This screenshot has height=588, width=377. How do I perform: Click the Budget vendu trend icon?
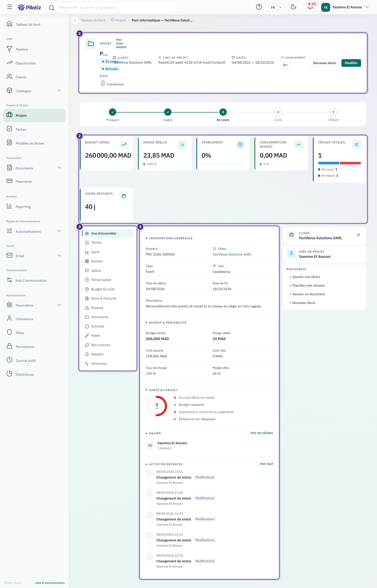[x=124, y=144]
